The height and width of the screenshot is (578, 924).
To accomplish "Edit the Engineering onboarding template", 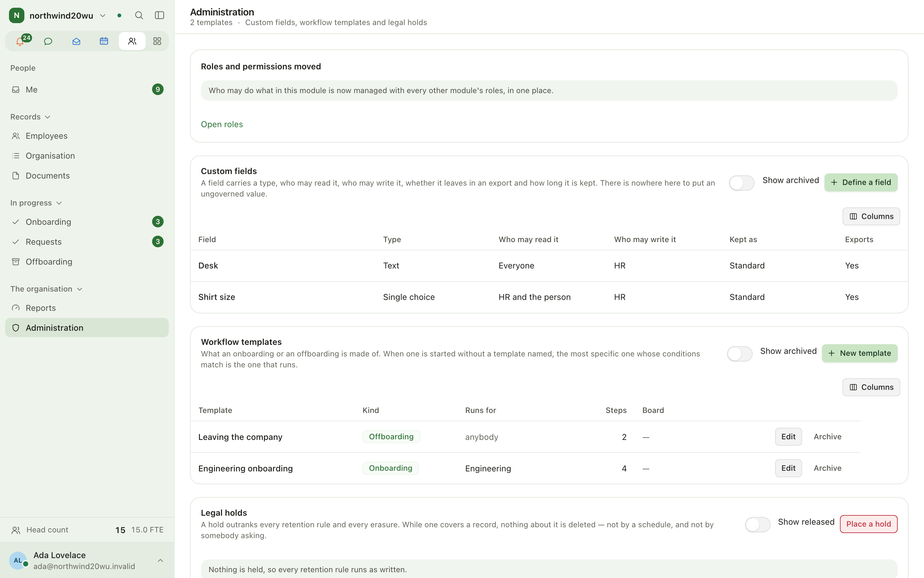I will 788,468.
